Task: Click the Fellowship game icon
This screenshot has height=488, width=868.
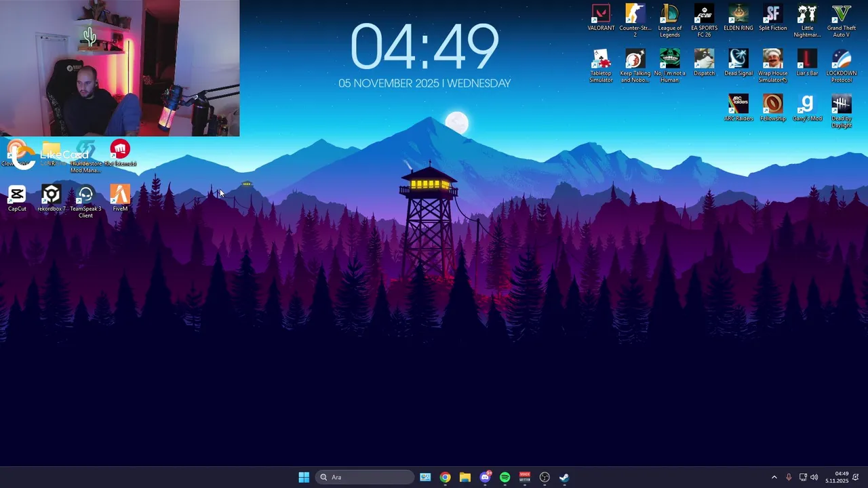Action: coord(773,108)
